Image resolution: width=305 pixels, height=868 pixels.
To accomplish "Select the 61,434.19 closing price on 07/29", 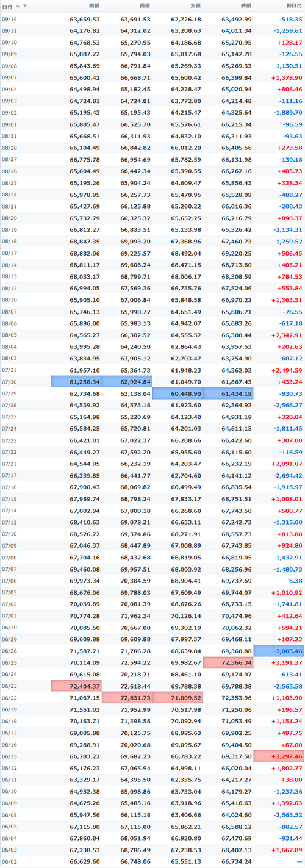I will pos(228,393).
